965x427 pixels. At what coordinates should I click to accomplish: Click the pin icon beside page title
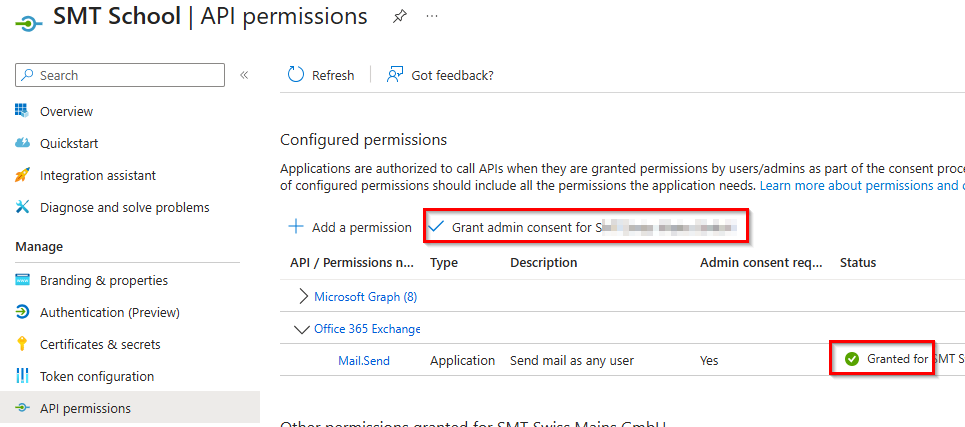(399, 17)
